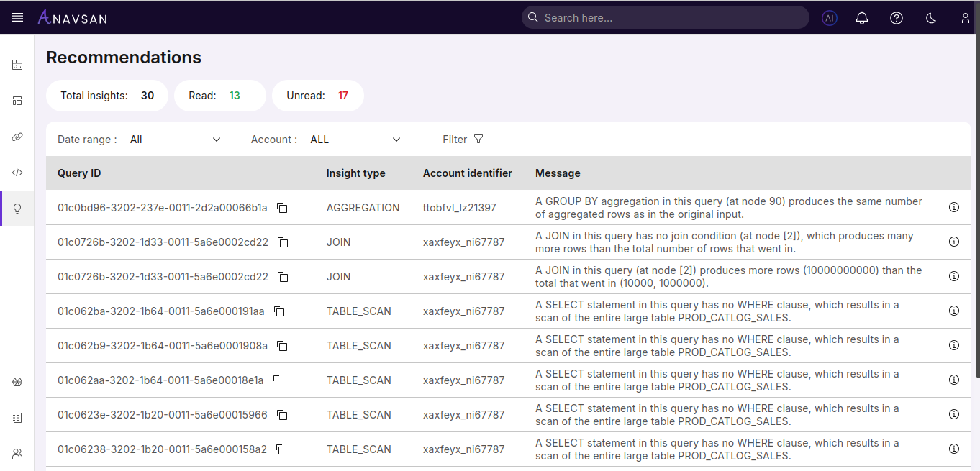
Task: Expand the Date range dropdown
Action: [175, 140]
